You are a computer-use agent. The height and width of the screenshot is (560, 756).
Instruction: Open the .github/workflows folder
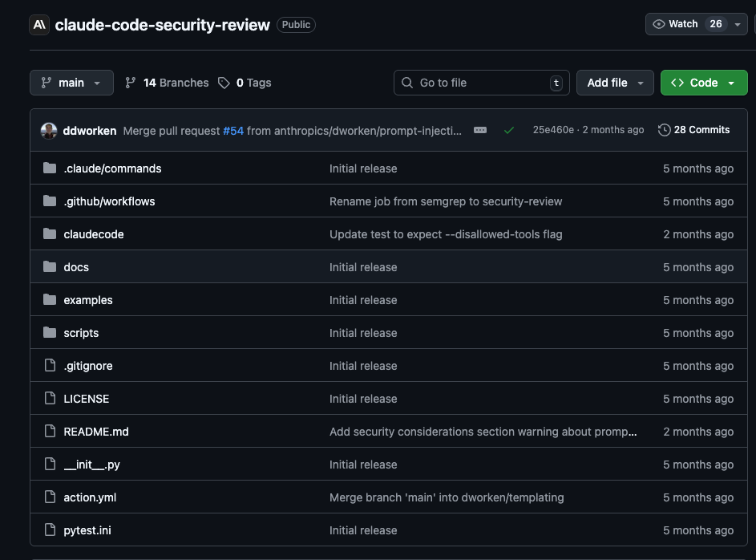[109, 201]
